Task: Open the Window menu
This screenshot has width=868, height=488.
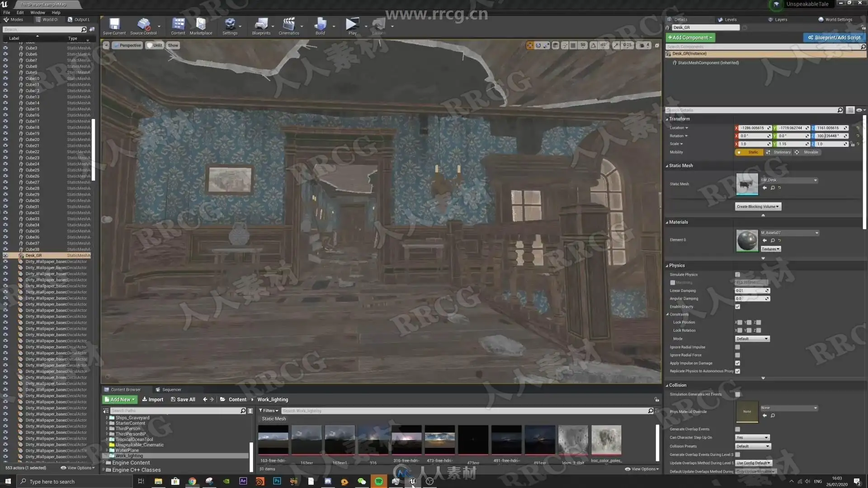Action: pyautogui.click(x=38, y=13)
